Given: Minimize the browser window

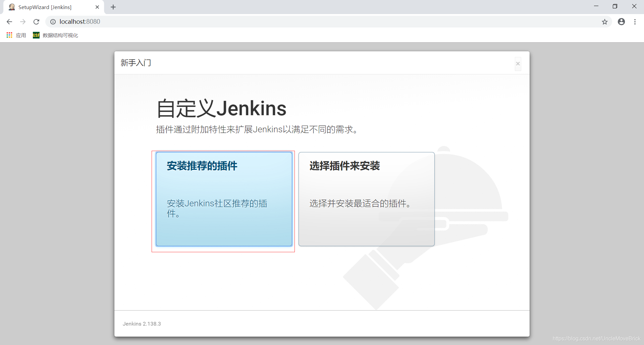Looking at the screenshot, I should [596, 6].
